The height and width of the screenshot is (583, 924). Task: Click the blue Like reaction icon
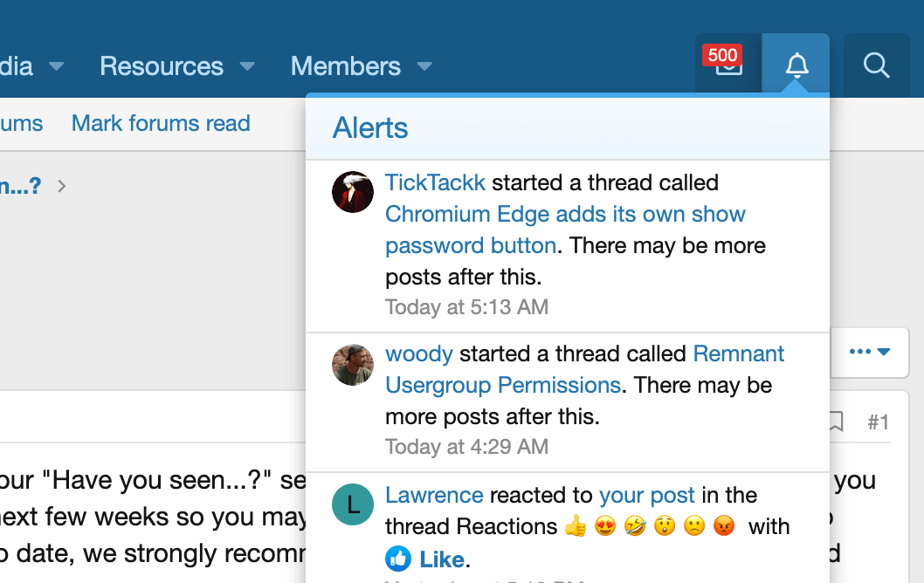(398, 559)
